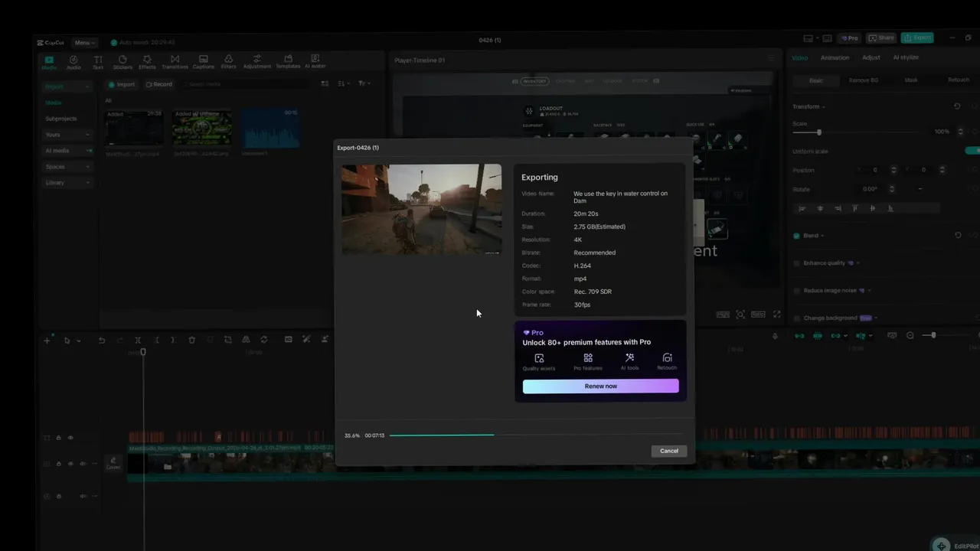Select Subprojects in the media sidebar
Image resolution: width=980 pixels, height=551 pixels.
tap(61, 119)
